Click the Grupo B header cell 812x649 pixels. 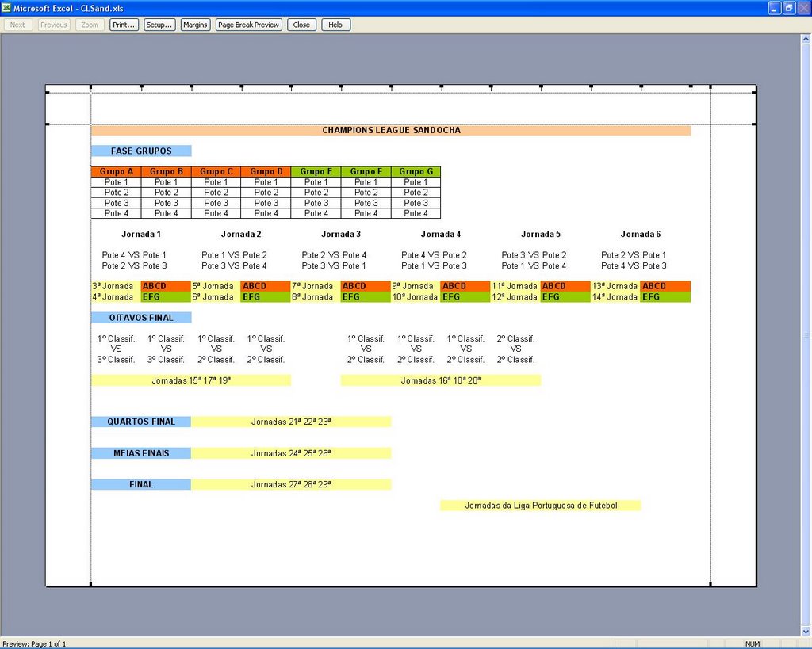[167, 171]
